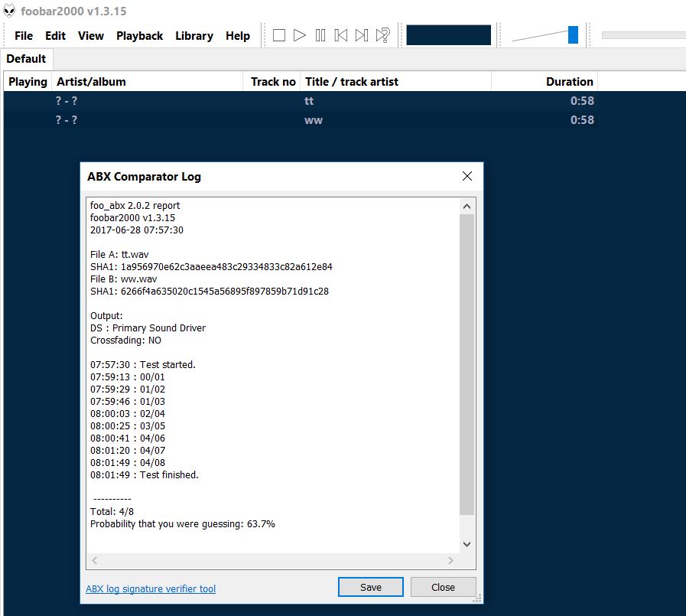Click the foobar2000 alien logo icon

click(x=9, y=11)
